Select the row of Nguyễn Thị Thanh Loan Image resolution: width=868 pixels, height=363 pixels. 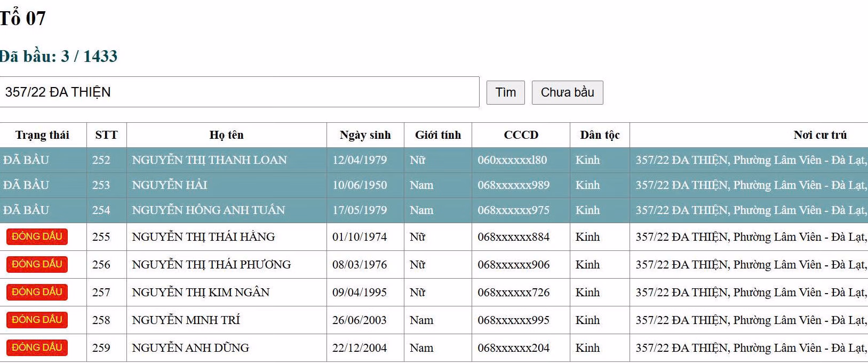click(x=209, y=160)
